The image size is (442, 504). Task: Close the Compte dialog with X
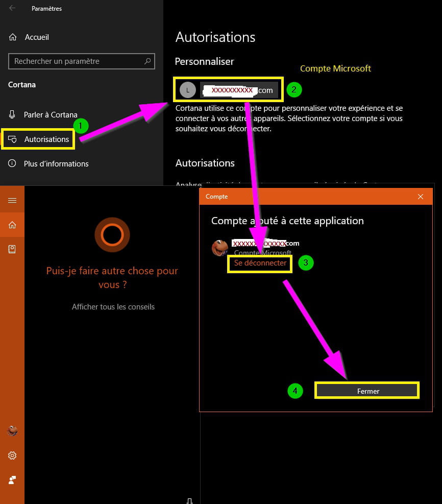[421, 197]
